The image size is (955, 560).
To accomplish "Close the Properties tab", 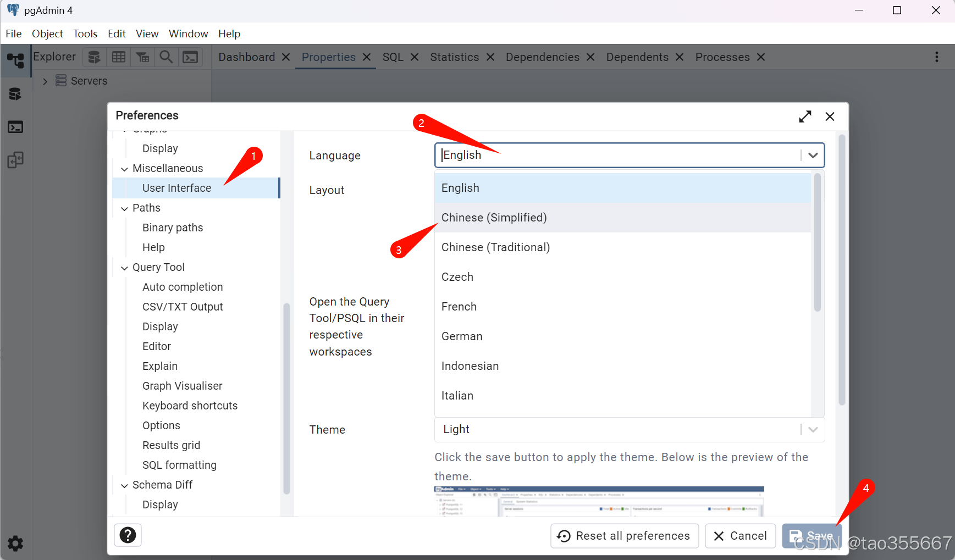I will 367,57.
